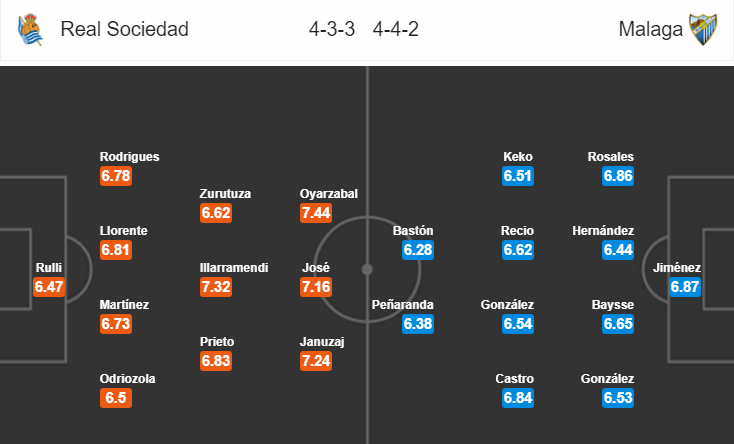734x444 pixels.
Task: Click Bastón's 6.28 rating badge
Action: 418,250
